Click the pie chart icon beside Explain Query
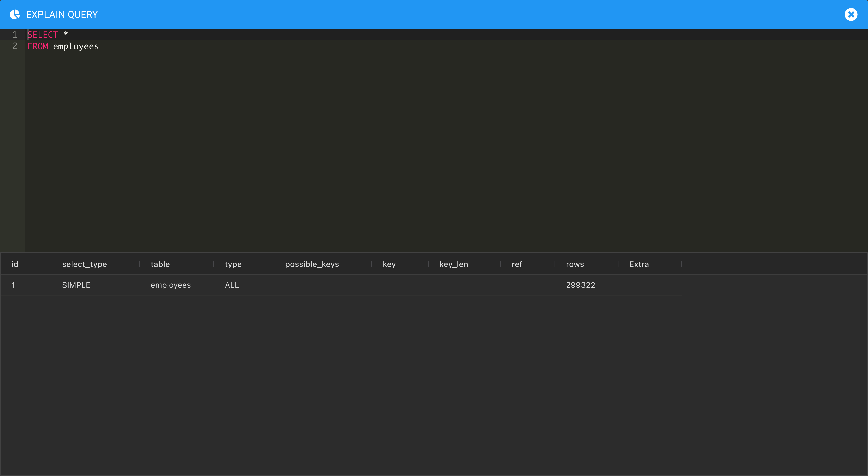Screen dimensions: 868x476 coord(15,14)
